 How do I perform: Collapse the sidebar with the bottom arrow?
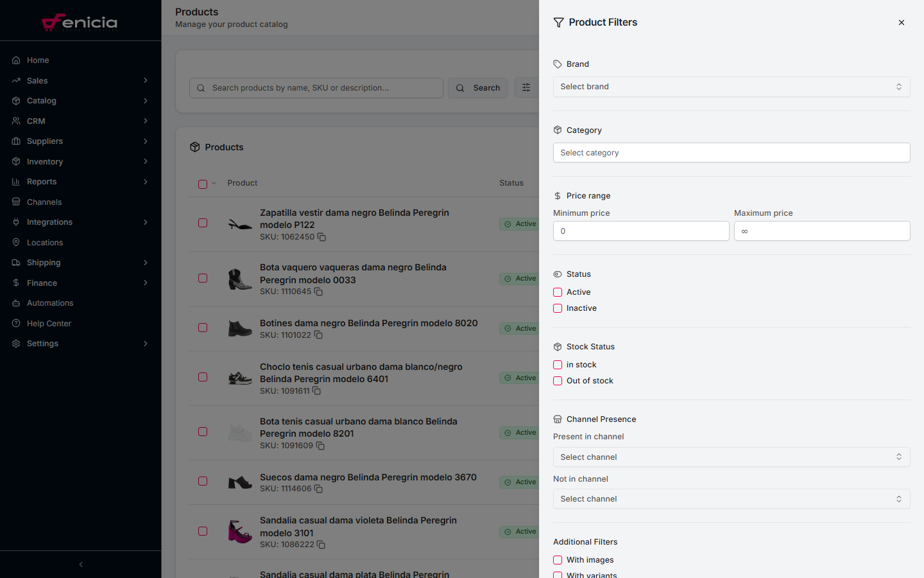click(x=81, y=565)
